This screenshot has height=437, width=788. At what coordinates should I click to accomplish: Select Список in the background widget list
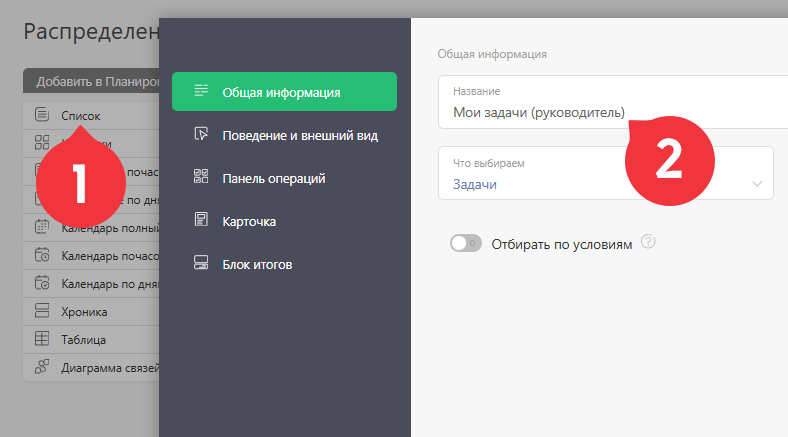pos(91,116)
